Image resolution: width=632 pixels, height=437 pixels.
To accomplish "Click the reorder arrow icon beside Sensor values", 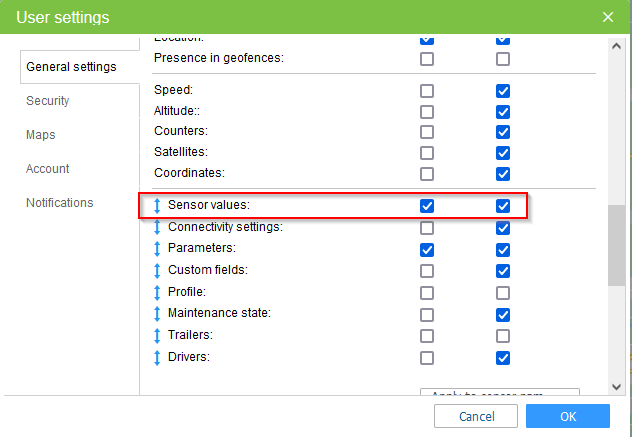I will (x=157, y=206).
